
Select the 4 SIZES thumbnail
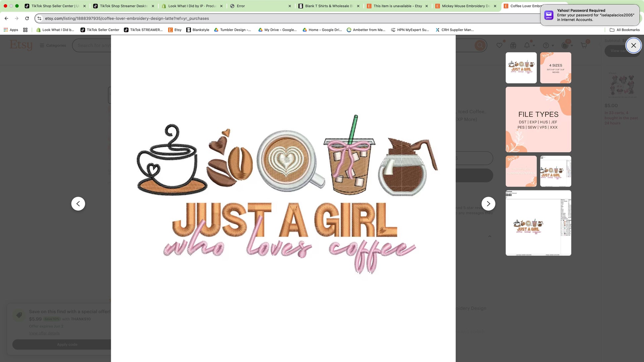coord(555,68)
